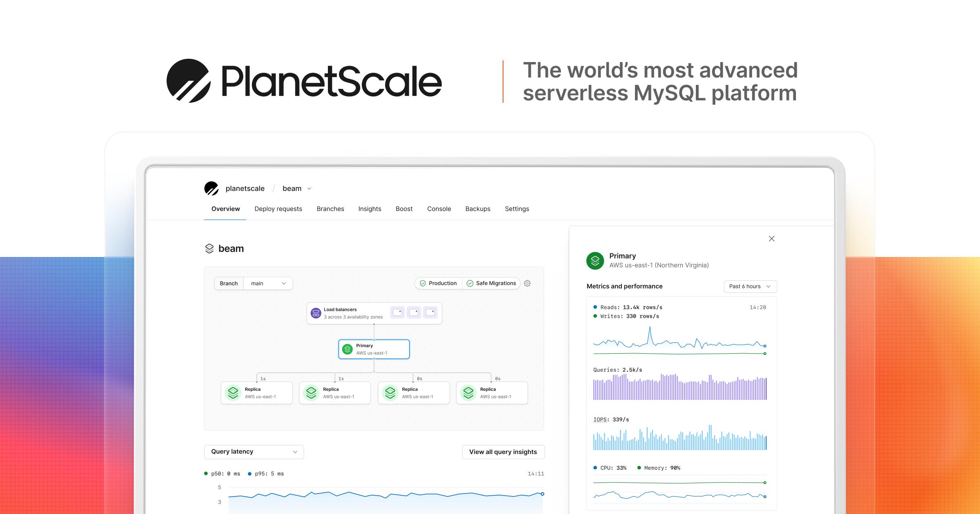Open the diagram settings gear icon
This screenshot has width=980, height=514.
pos(527,283)
